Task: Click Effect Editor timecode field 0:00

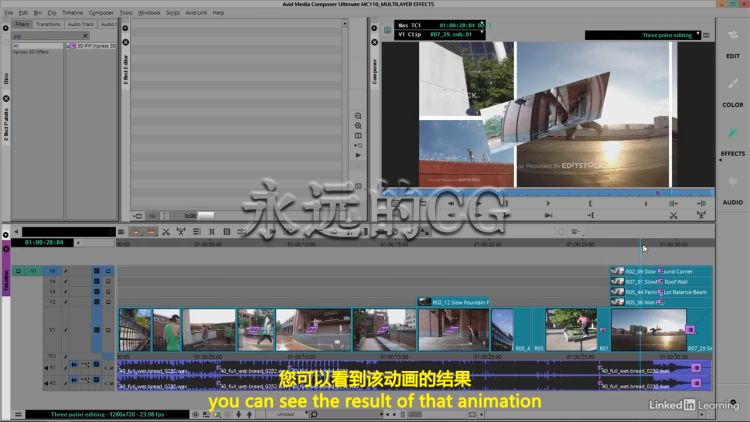Action: click(x=190, y=216)
